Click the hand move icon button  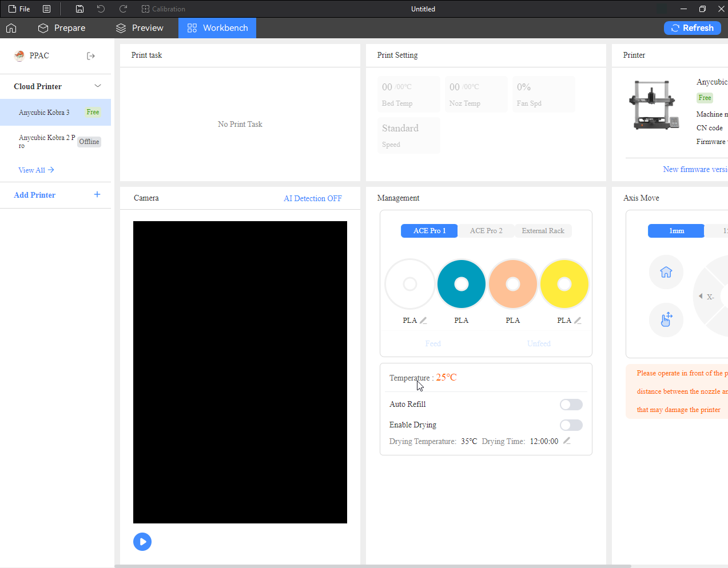tap(666, 320)
